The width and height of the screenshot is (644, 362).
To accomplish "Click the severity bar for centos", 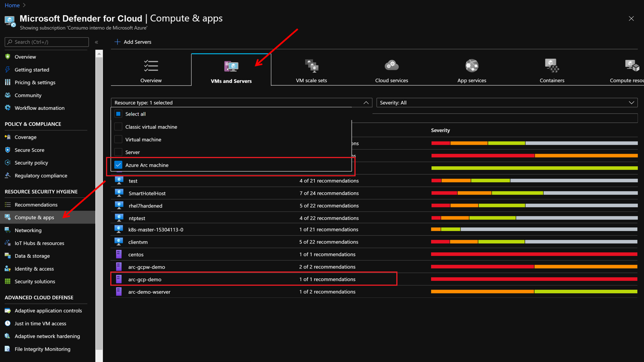I will tap(534, 254).
